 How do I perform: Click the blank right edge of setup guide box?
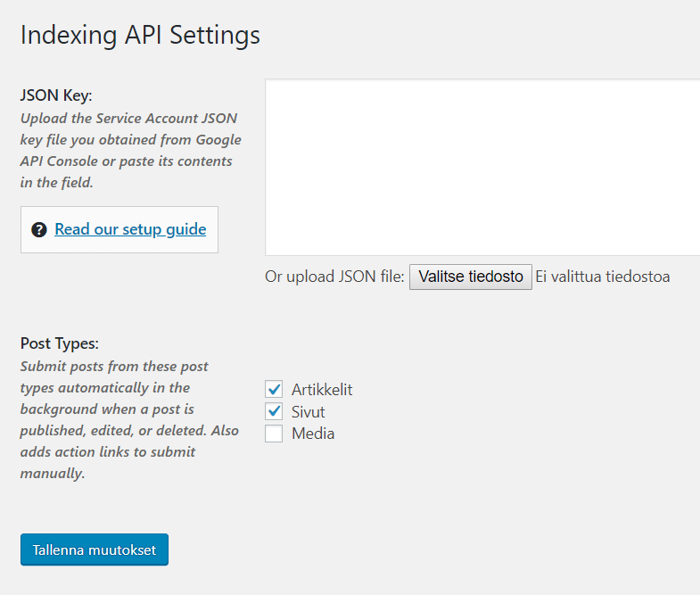tap(212, 230)
